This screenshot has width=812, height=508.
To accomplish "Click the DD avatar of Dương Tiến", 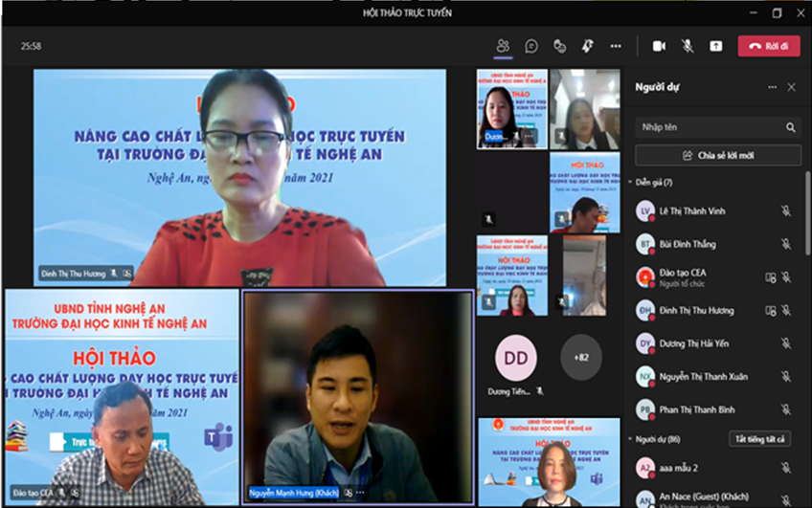I will [x=516, y=358].
